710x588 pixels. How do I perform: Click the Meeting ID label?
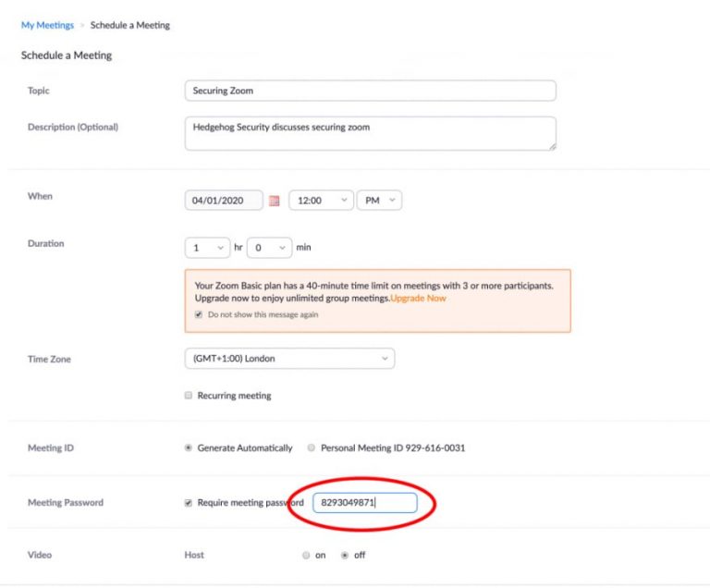[51, 448]
